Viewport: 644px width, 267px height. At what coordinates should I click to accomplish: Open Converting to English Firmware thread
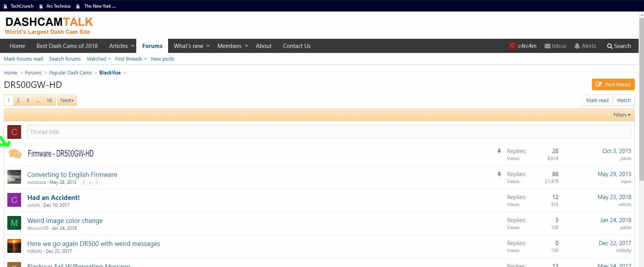[x=72, y=175]
